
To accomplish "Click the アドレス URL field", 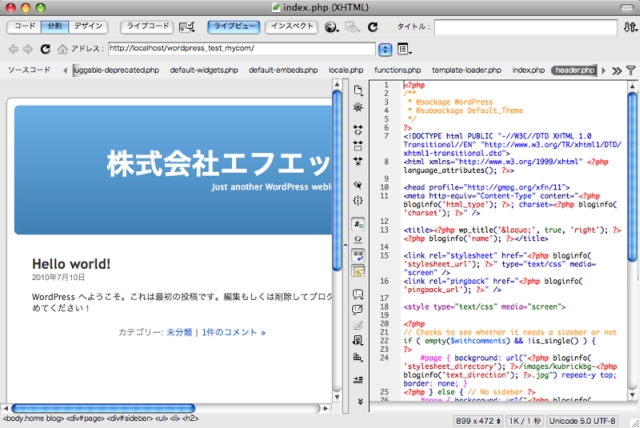I will pos(242,49).
